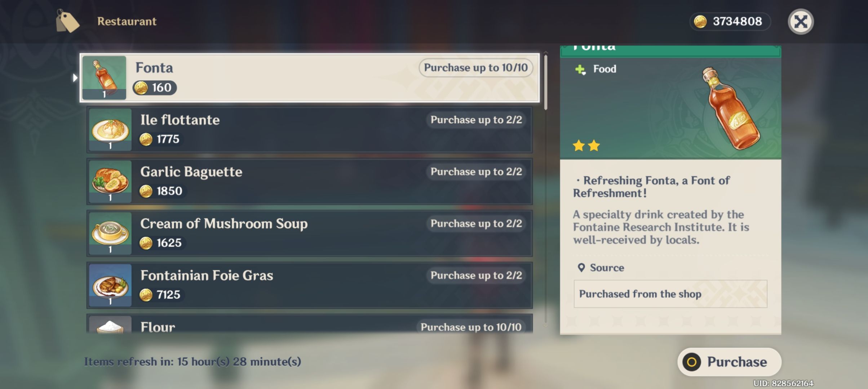Click the Flour item icon
Viewport: 868px width, 389px height.
[x=110, y=326]
